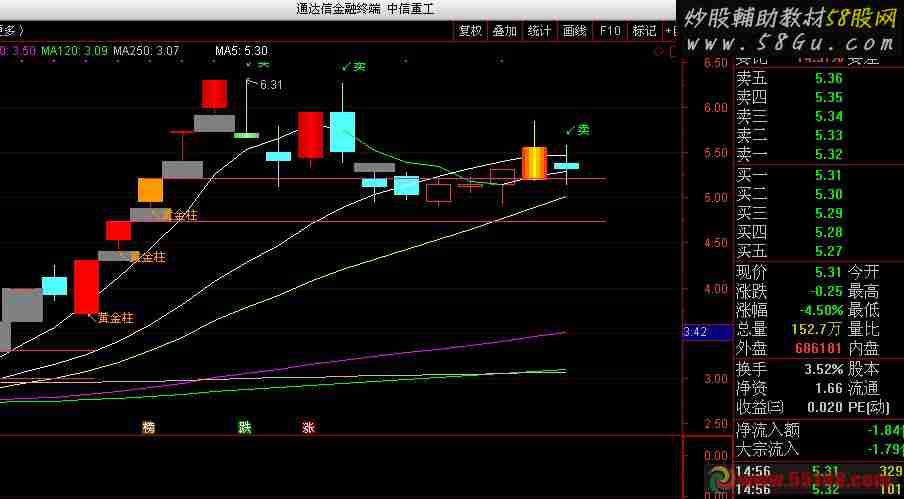Click the 净资 1.66 value

(829, 388)
